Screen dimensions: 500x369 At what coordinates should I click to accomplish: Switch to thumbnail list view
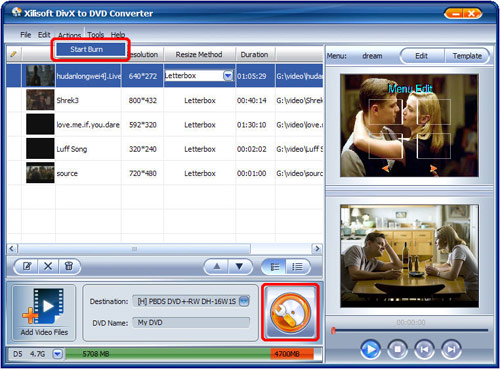pyautogui.click(x=275, y=267)
